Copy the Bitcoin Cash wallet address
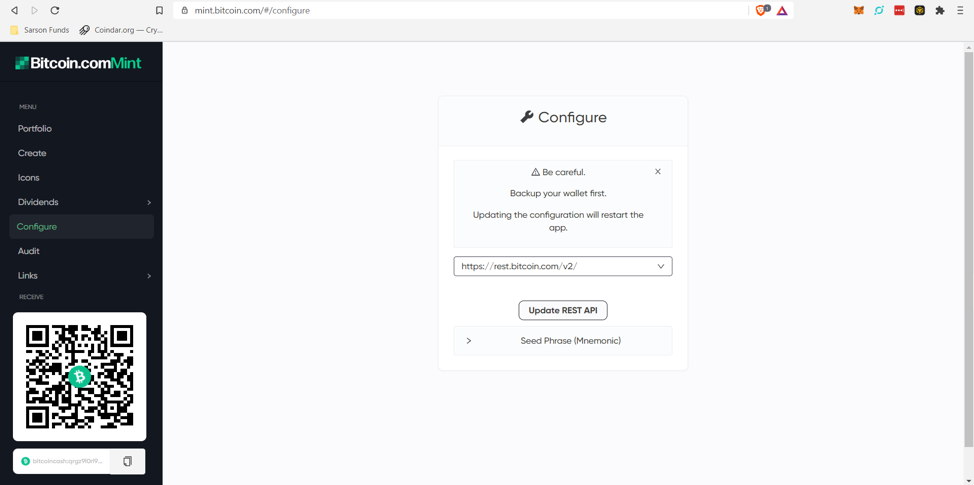 127,461
